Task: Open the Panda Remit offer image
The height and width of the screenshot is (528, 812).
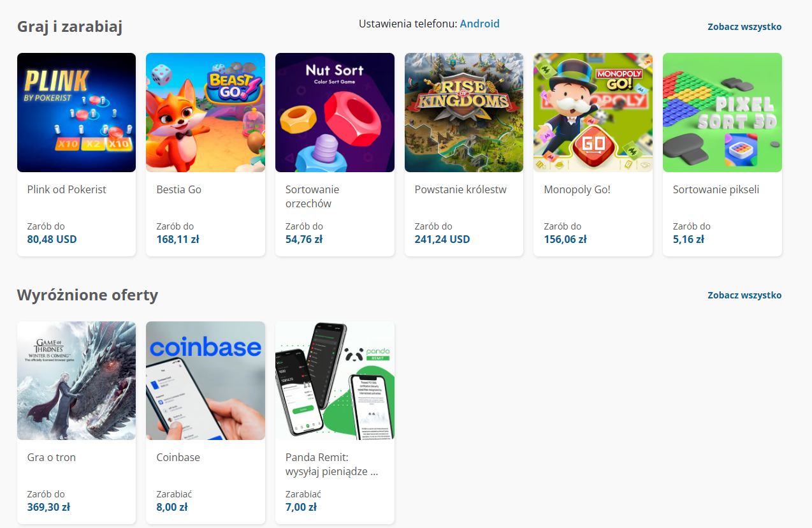Action: [335, 381]
